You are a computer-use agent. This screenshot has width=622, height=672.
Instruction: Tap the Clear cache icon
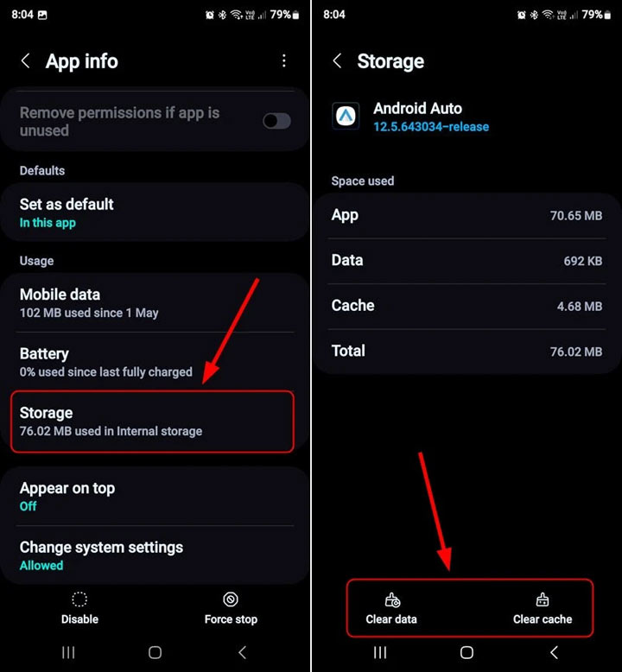pyautogui.click(x=542, y=600)
